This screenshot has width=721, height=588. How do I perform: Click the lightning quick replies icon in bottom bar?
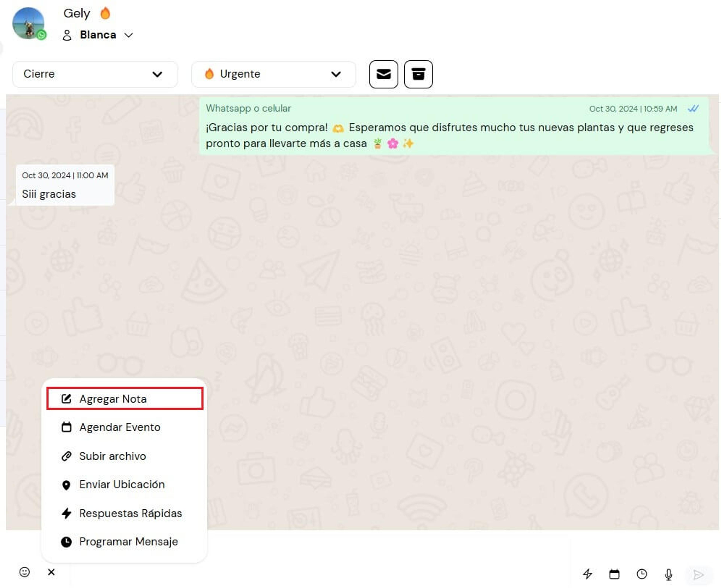click(x=588, y=574)
